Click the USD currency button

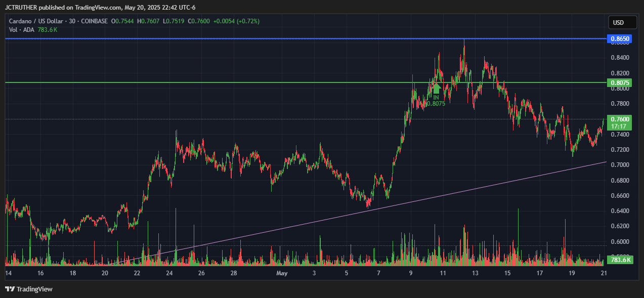(622, 23)
